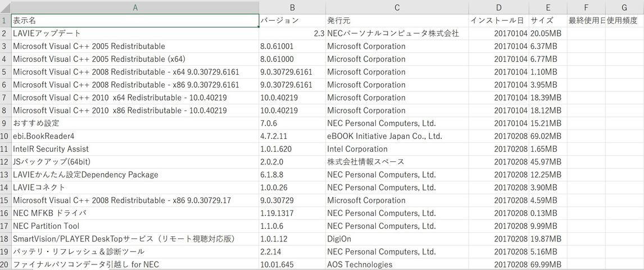Click size cell 45.97MB
644x270 pixels.
pos(548,161)
